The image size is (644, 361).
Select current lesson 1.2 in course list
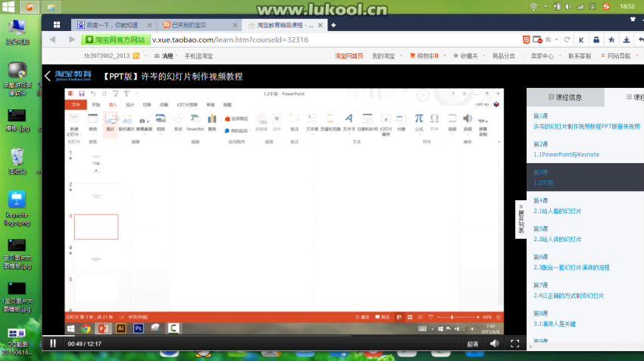pyautogui.click(x=585, y=177)
